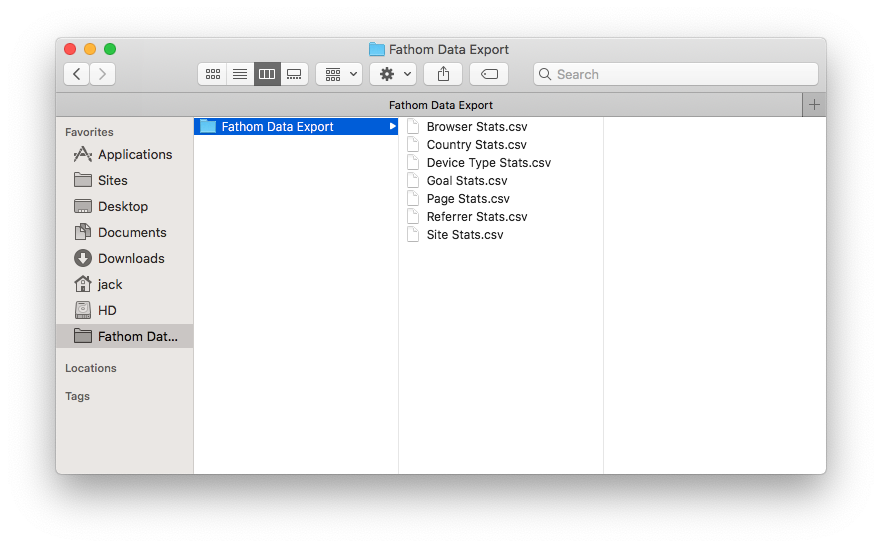Go forward with the right chevron button
The width and height of the screenshot is (882, 548).
[x=102, y=74]
